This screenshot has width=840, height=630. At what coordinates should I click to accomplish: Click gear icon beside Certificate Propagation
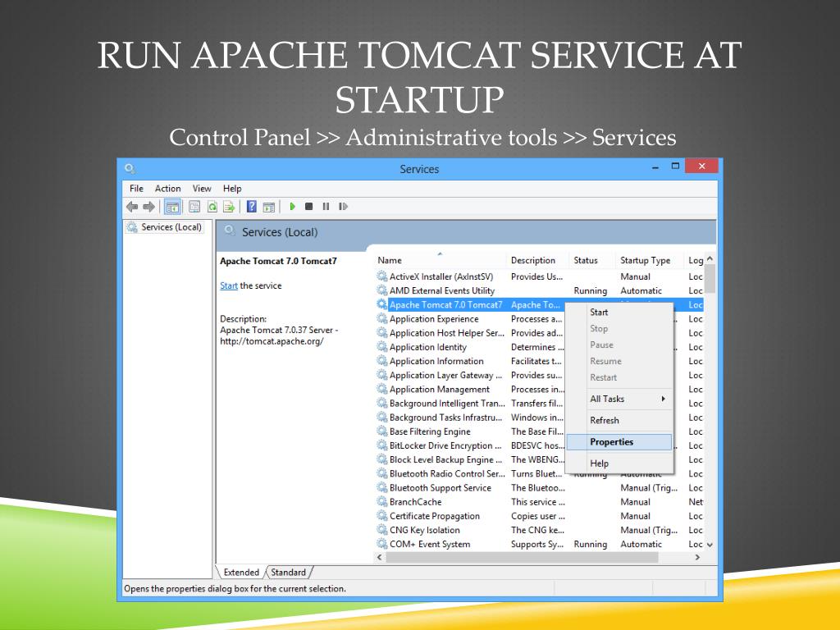[382, 516]
